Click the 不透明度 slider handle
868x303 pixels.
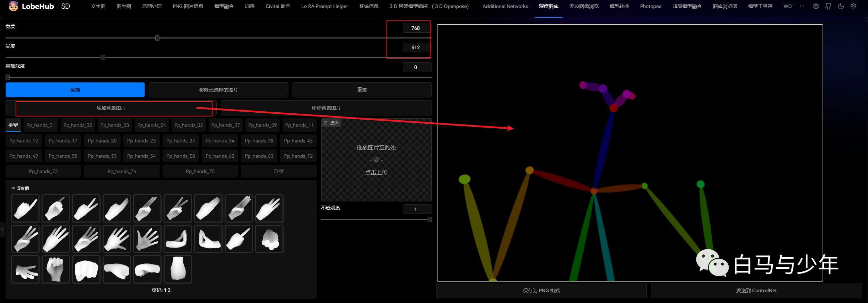coord(430,219)
